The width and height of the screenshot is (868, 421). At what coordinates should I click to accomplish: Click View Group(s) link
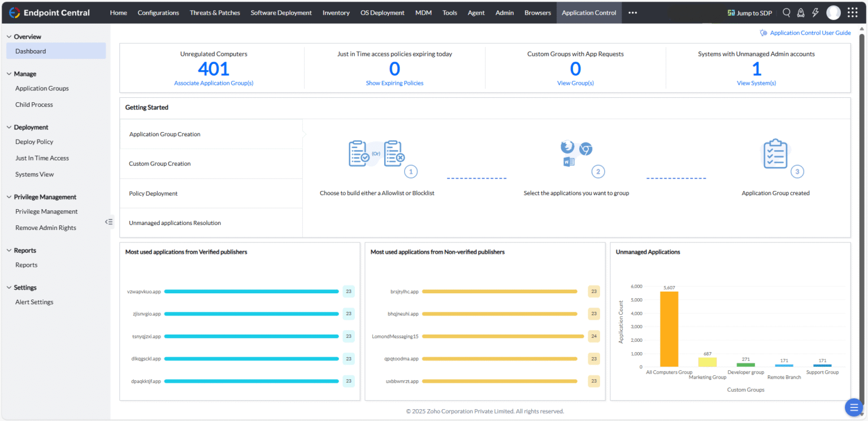[575, 83]
